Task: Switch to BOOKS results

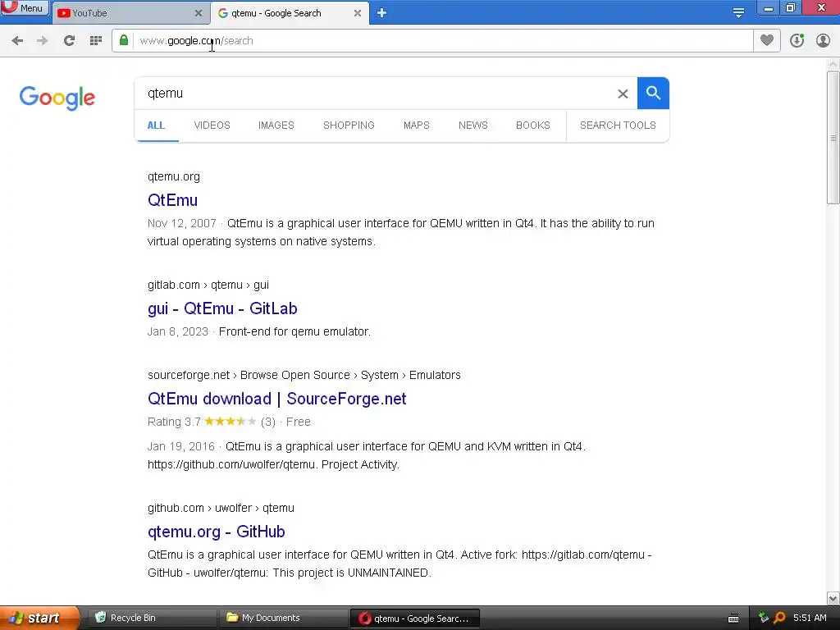Action: coord(533,126)
